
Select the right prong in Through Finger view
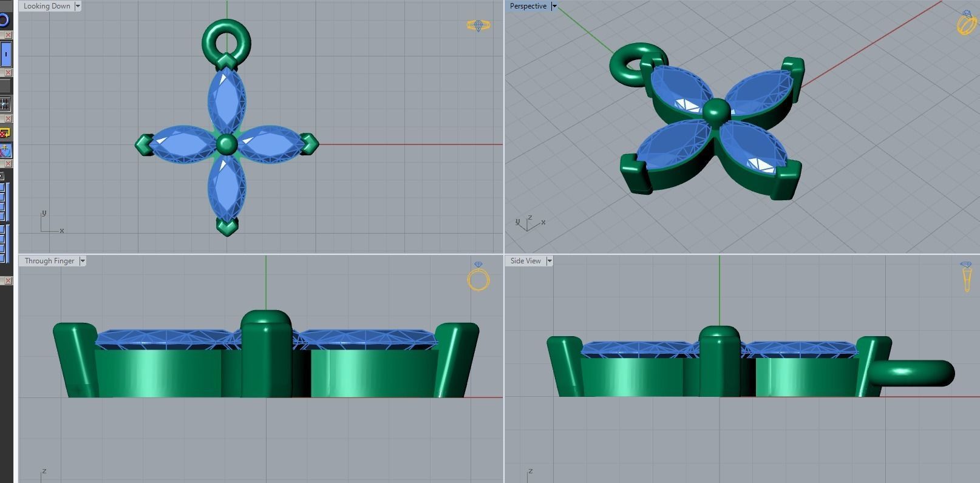(x=457, y=360)
